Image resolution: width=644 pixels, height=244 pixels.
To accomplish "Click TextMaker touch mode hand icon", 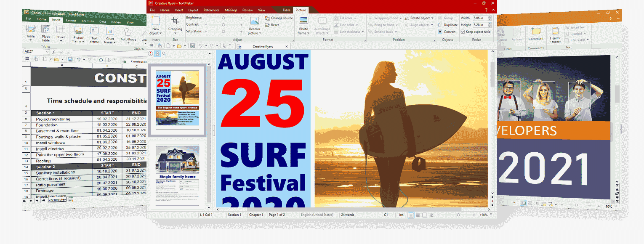I will pyautogui.click(x=160, y=45).
